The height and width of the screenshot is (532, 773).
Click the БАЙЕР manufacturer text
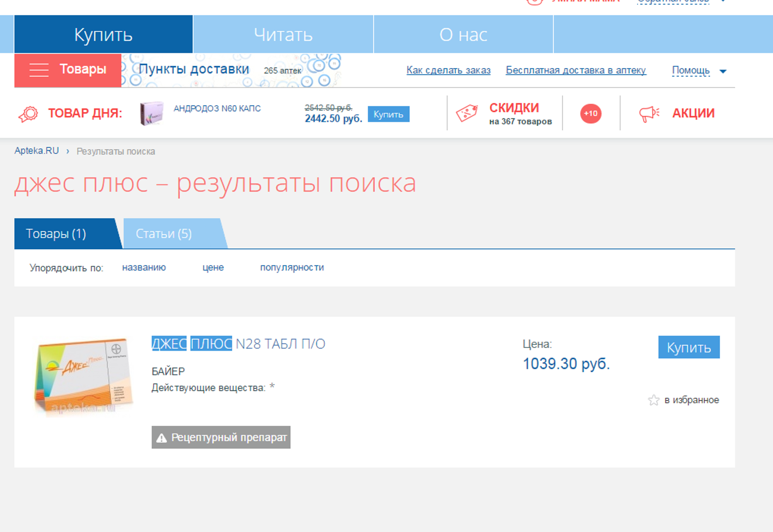pyautogui.click(x=168, y=371)
